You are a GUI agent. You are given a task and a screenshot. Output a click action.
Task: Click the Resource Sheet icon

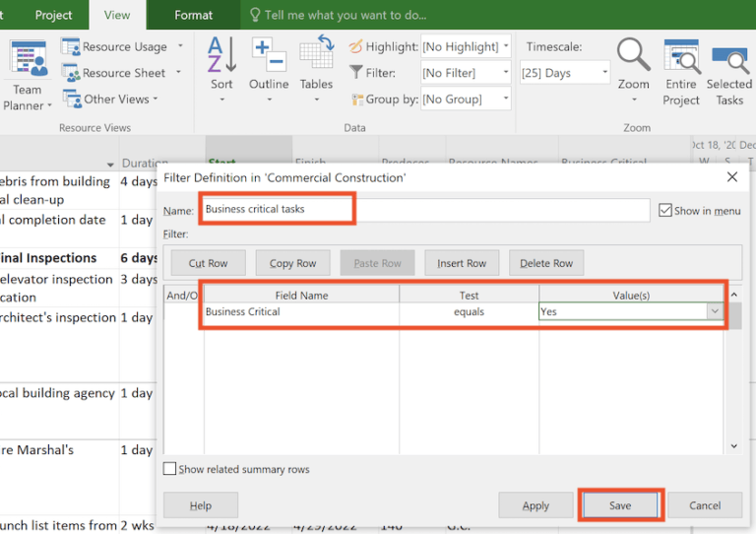71,72
